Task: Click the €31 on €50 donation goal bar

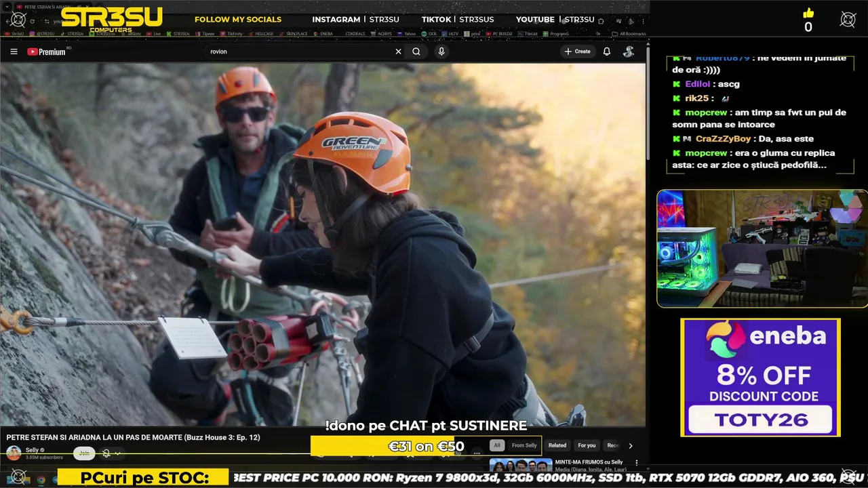Action: coord(426,446)
